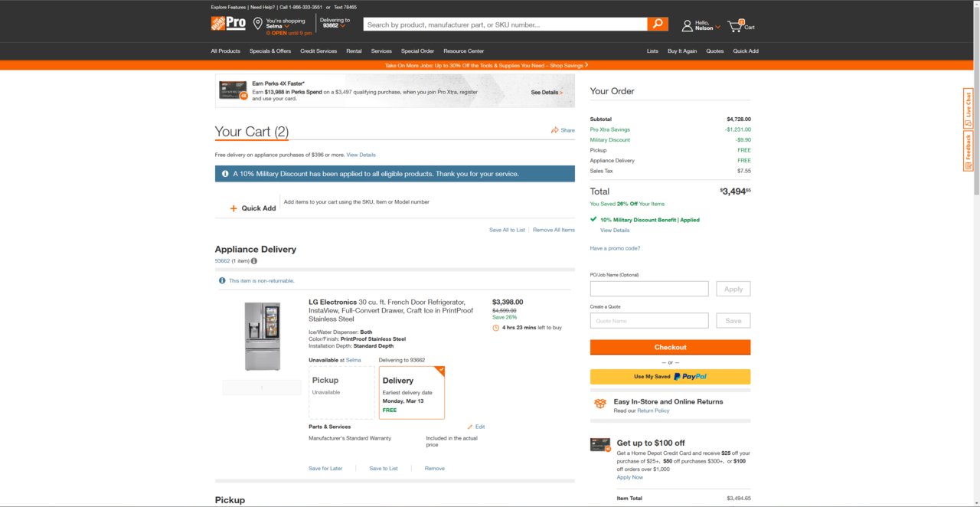Open the Return Policy link
This screenshot has width=980, height=507.
tap(653, 411)
